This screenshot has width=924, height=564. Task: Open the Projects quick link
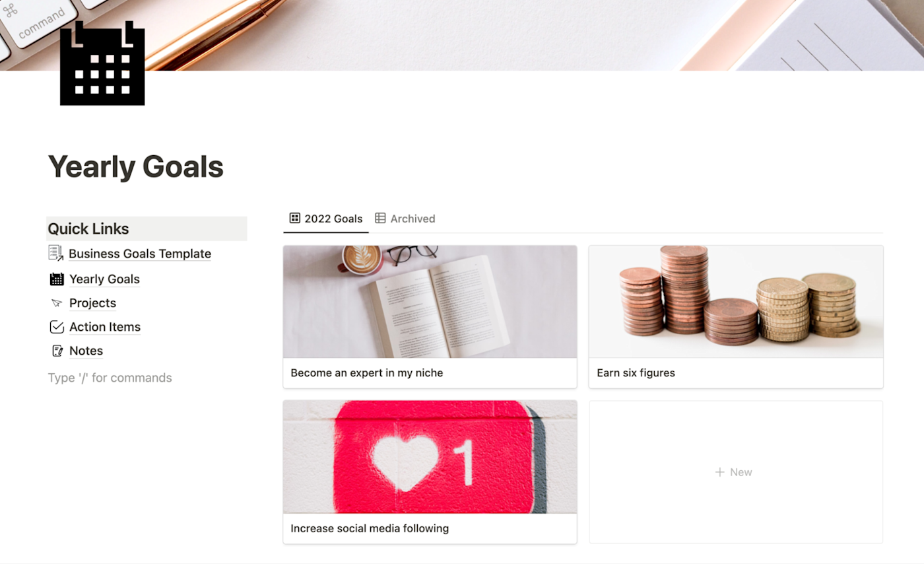[92, 303]
